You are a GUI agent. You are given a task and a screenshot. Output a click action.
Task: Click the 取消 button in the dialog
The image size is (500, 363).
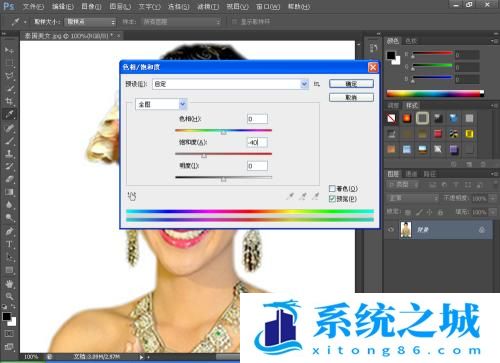click(x=351, y=98)
